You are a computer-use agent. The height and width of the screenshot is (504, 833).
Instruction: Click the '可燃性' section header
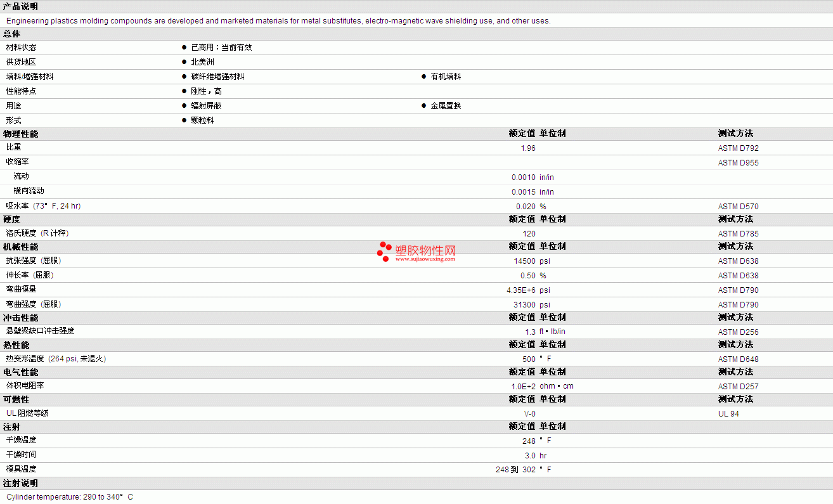pos(16,399)
